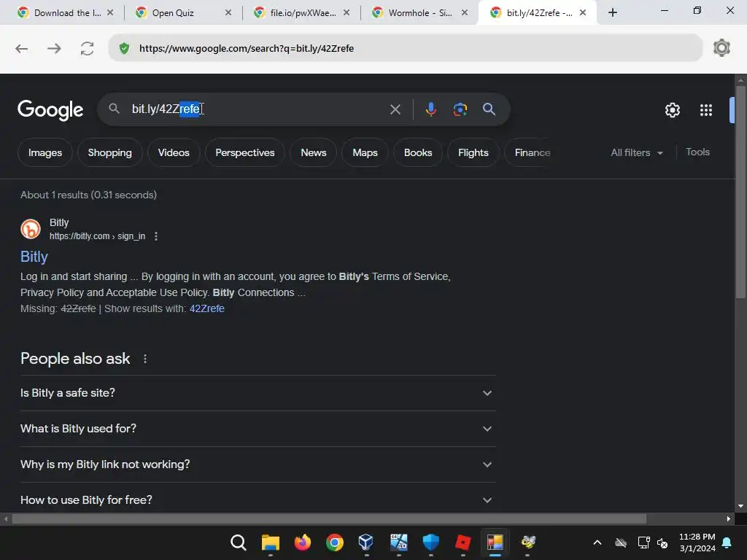Reload the page with the refresh icon
The image size is (747, 560).
click(88, 49)
